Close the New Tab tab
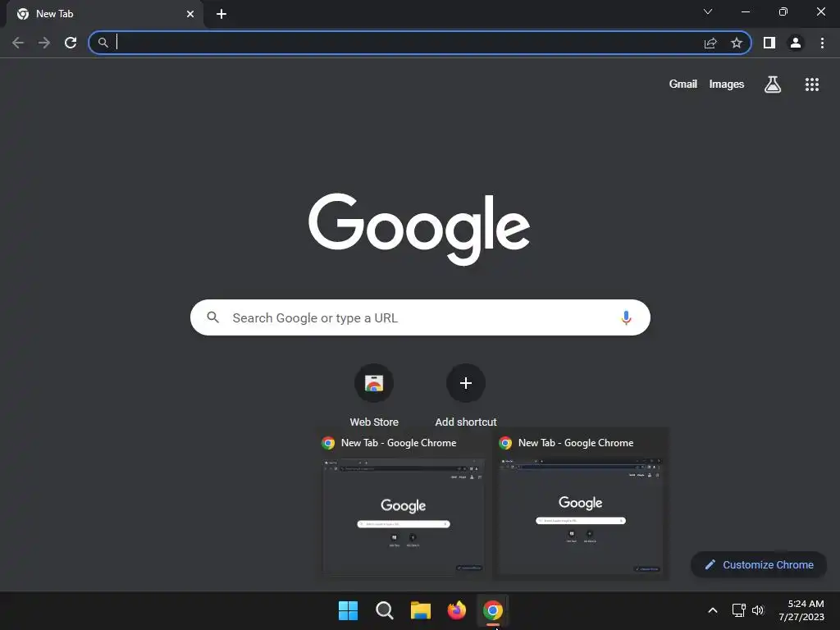The image size is (840, 630). [190, 14]
